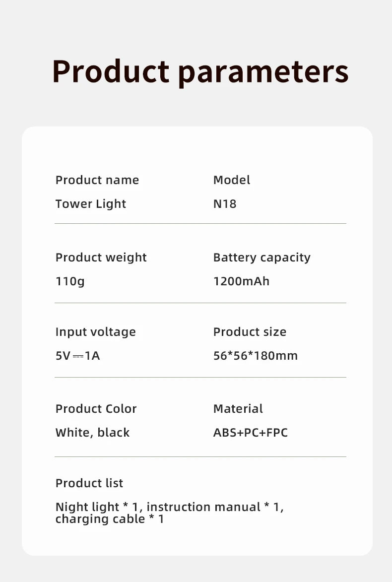Click the 'Model' label
Screen dimensions: 392x582
[232, 180]
